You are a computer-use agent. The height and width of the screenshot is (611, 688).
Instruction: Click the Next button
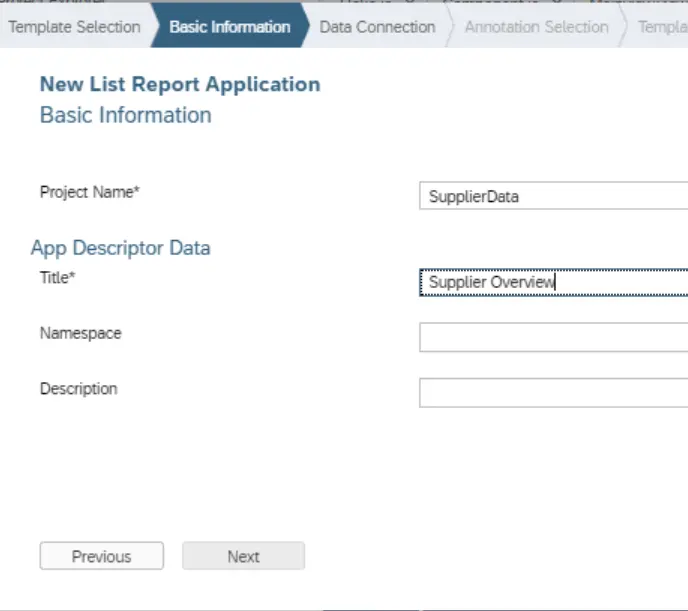click(x=243, y=557)
